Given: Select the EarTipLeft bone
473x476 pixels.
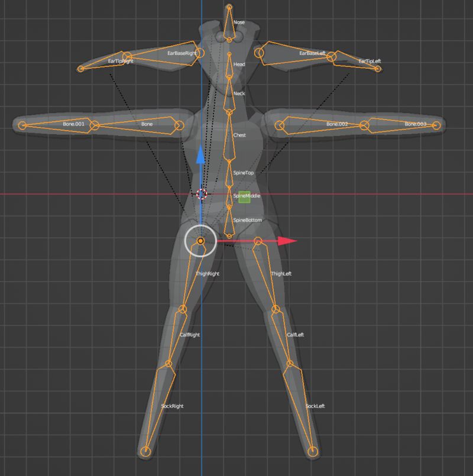Looking at the screenshot, I should tap(355, 62).
